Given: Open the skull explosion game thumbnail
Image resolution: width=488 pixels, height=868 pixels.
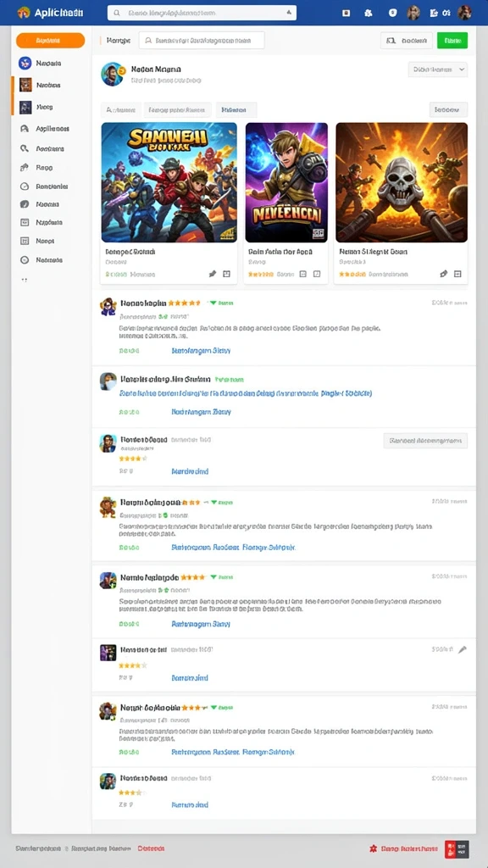Looking at the screenshot, I should point(402,183).
